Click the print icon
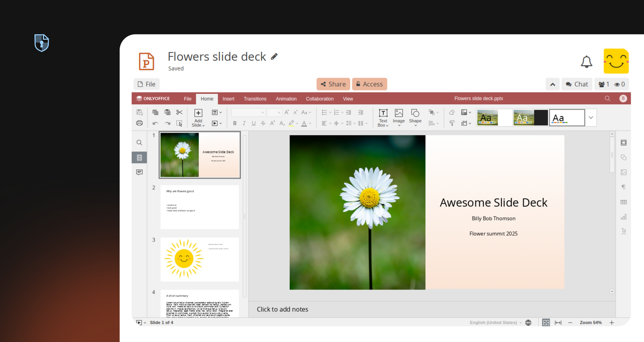 click(140, 123)
